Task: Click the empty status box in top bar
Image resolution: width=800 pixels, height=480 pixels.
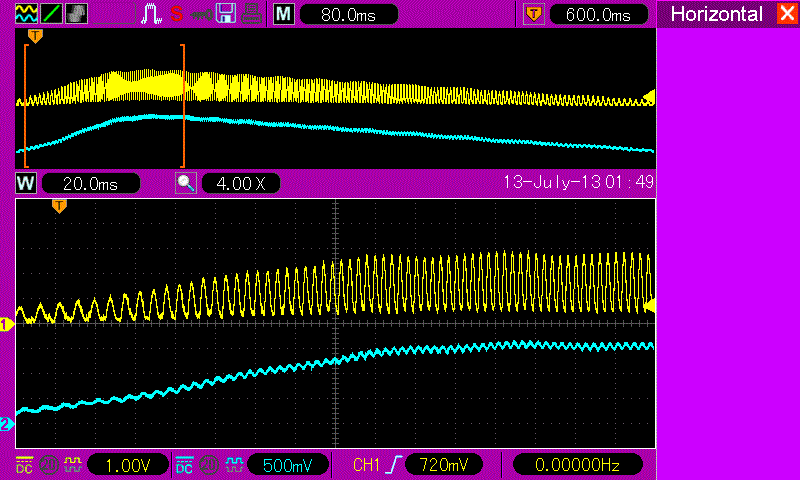Action: pyautogui.click(x=114, y=13)
